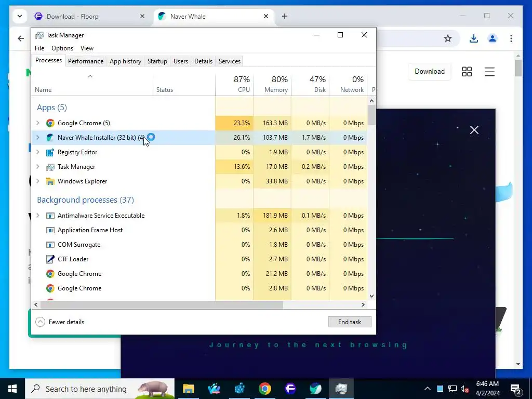Image resolution: width=532 pixels, height=399 pixels.
Task: Click the COM Surrogate process icon
Action: (50, 245)
